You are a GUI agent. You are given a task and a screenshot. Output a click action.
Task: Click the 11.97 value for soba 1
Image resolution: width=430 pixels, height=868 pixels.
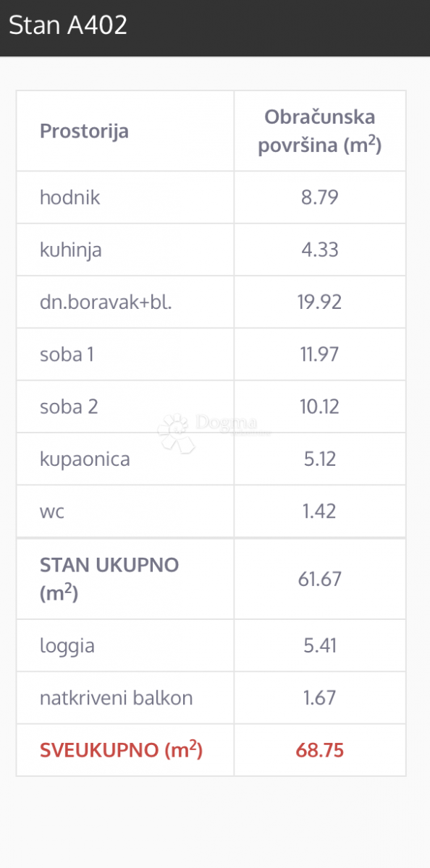coord(320,354)
